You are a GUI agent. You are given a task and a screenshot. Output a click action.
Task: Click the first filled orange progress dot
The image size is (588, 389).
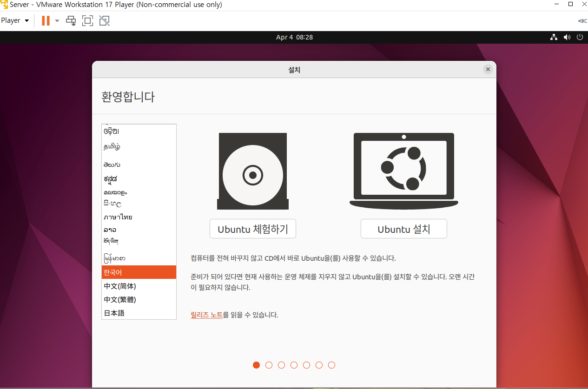click(x=256, y=365)
